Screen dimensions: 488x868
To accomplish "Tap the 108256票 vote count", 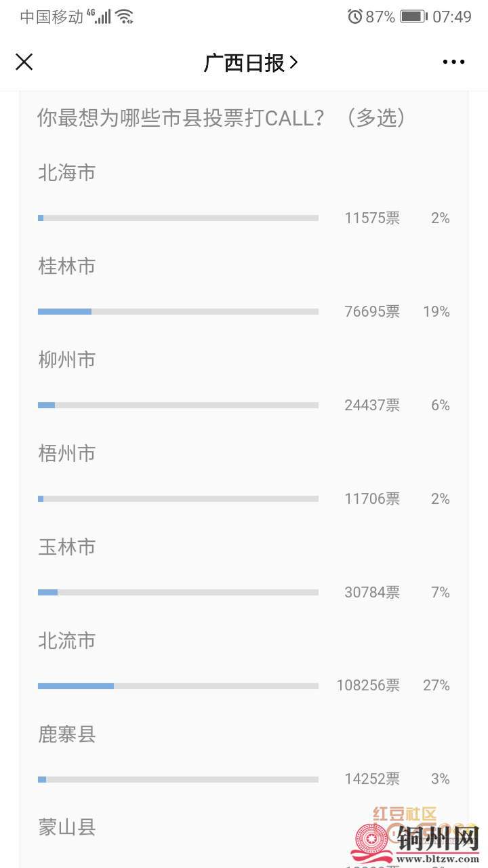I will tap(368, 686).
